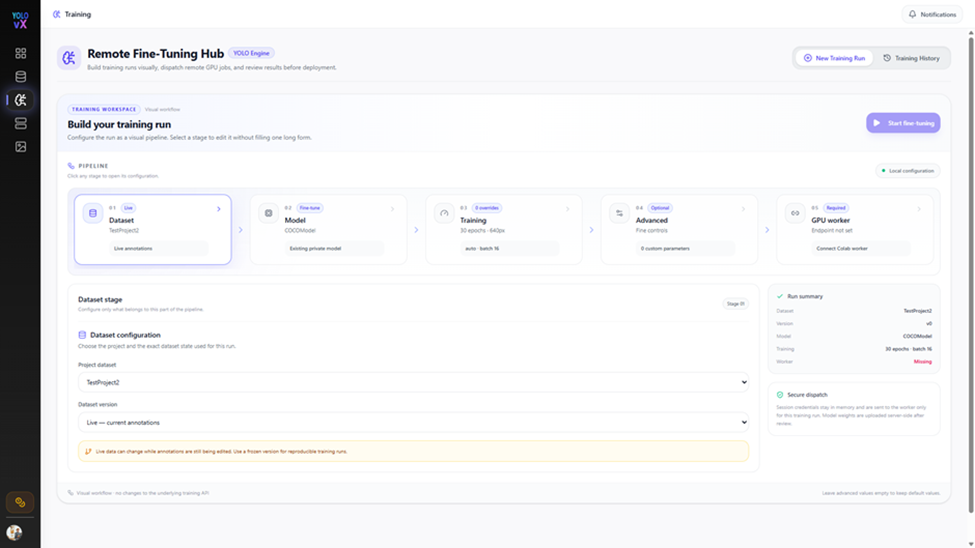Click the page vertical scrollbar
This screenshot has width=975, height=548.
971,274
